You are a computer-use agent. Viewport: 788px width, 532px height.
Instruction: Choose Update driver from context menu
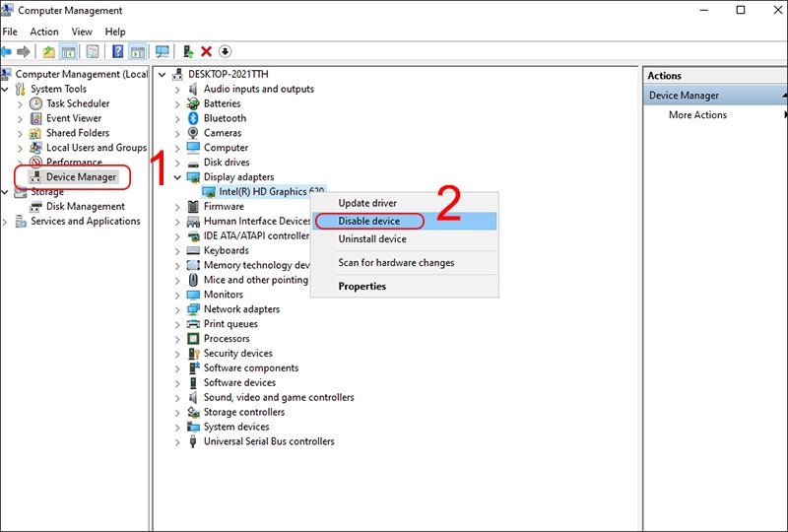pos(405,203)
